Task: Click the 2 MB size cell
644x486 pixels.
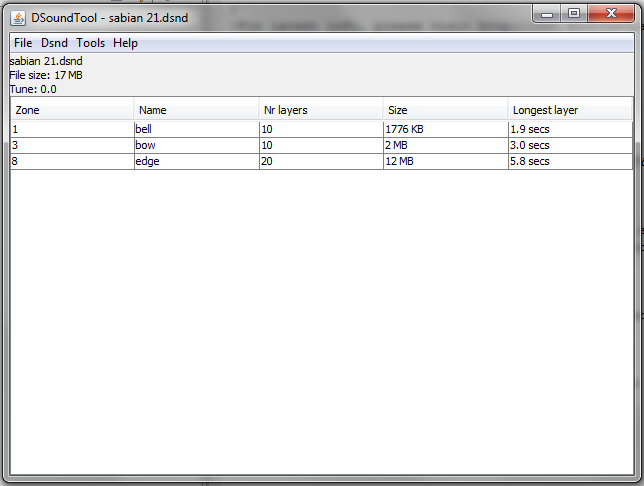Action: click(x=446, y=145)
